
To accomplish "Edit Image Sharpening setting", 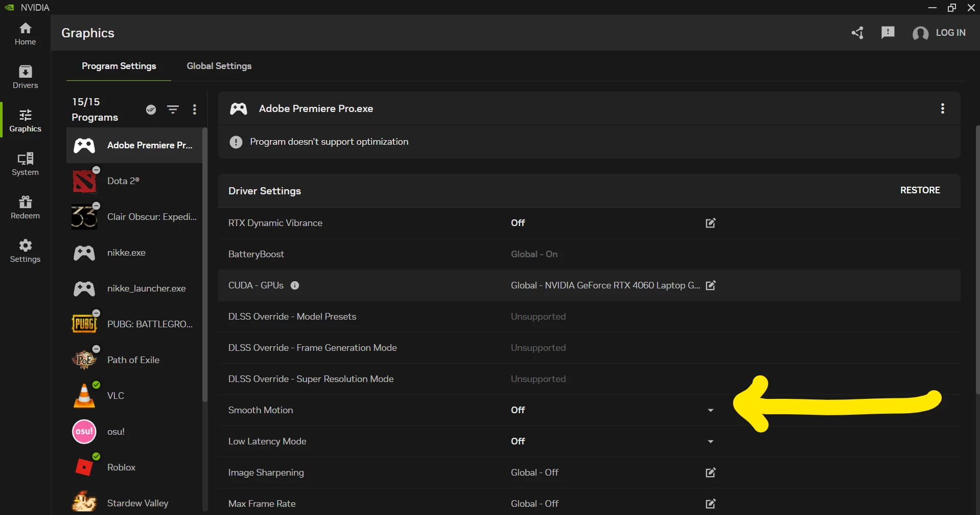I will click(711, 473).
